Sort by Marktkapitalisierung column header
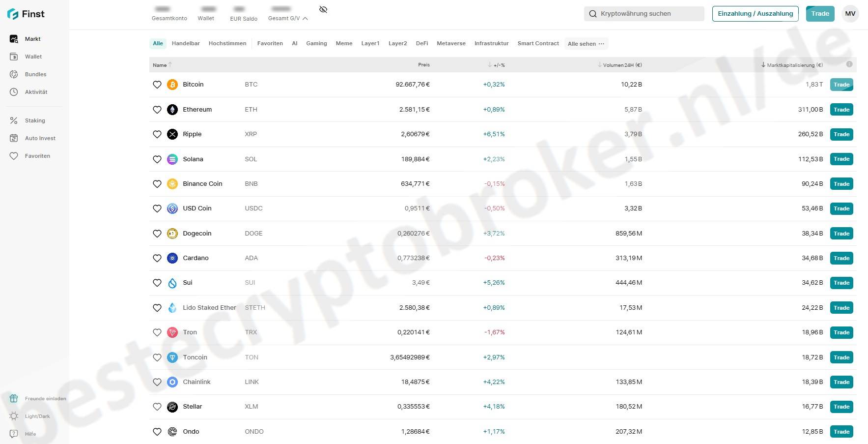868x444 pixels. click(x=794, y=65)
